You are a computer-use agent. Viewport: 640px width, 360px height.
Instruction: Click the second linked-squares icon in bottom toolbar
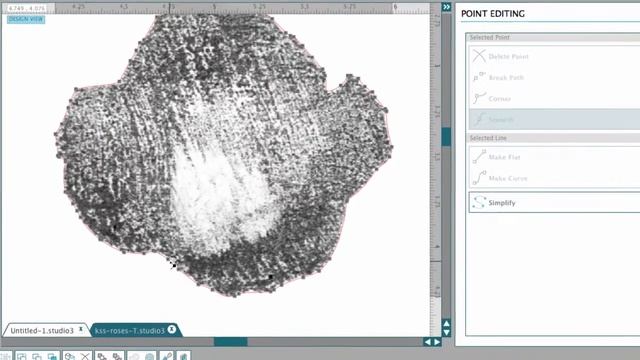pos(118,356)
